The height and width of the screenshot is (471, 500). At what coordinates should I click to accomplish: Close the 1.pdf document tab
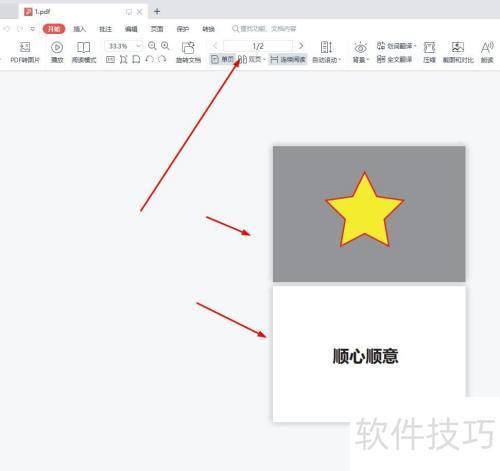tap(140, 12)
